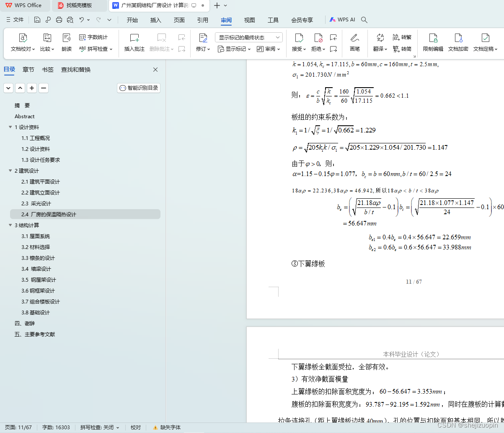Image resolution: width=504 pixels, height=433 pixels.
Task: Open the Show Markup (显示标记) dropdown
Action: pos(234,49)
